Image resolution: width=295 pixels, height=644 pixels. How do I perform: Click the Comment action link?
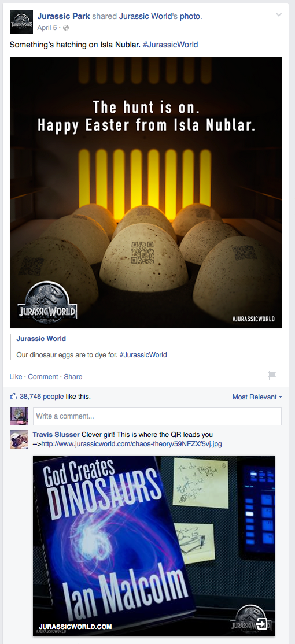(43, 376)
